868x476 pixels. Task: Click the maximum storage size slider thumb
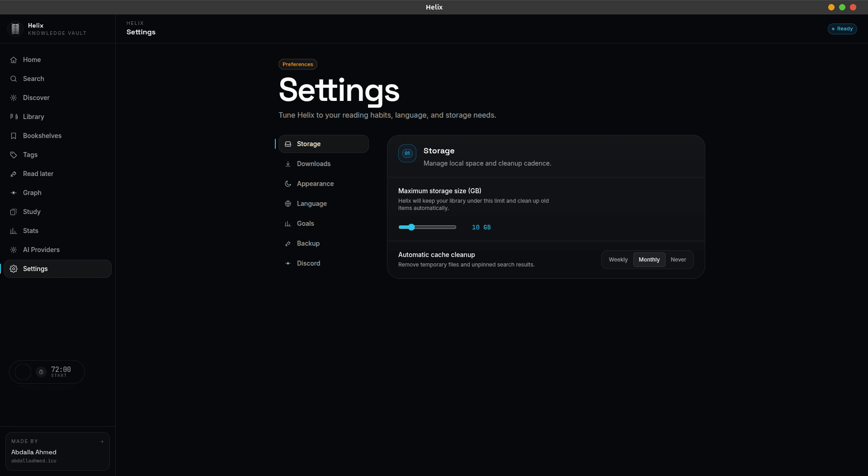pyautogui.click(x=411, y=227)
